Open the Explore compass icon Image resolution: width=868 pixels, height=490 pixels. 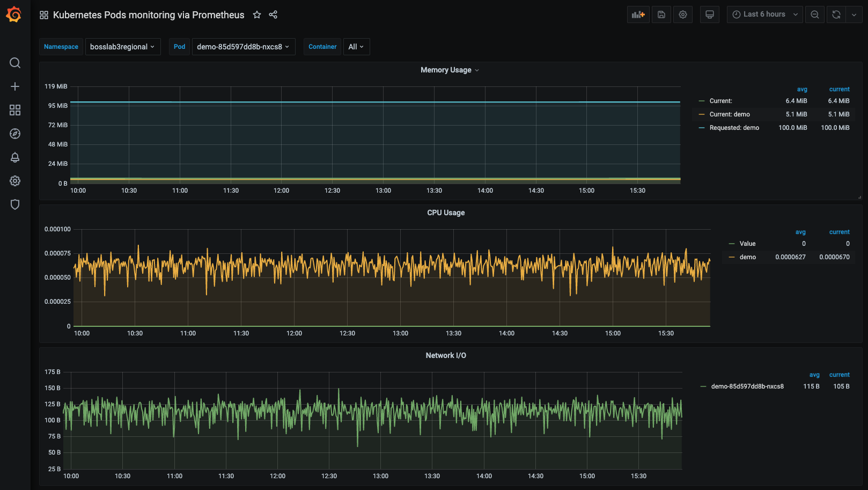pos(15,134)
